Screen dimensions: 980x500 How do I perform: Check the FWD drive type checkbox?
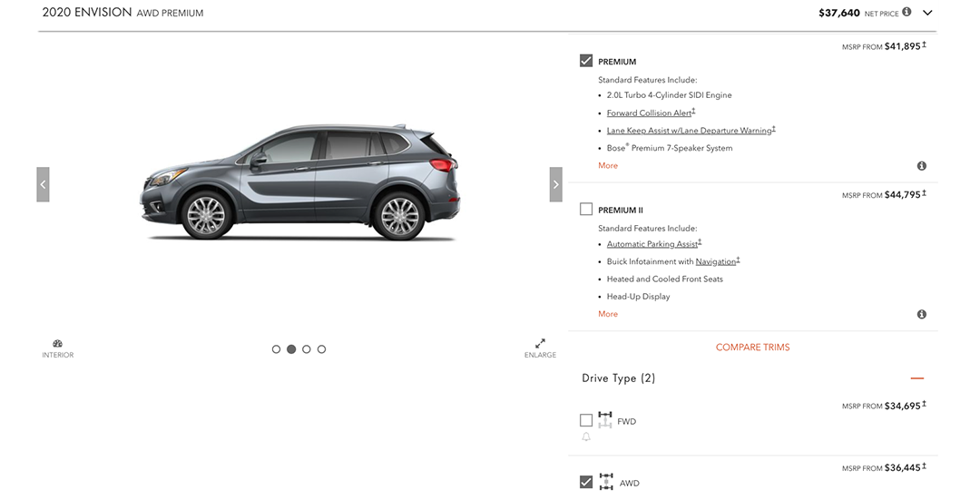pos(586,421)
